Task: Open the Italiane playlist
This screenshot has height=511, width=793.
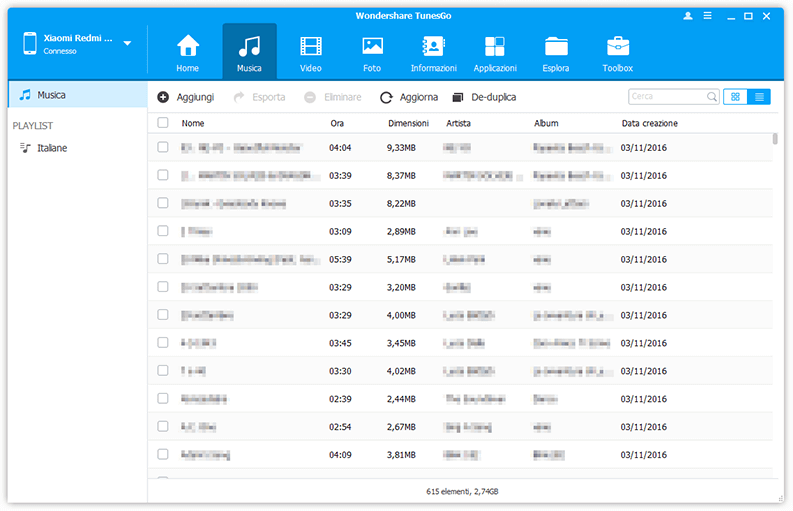Action: 52,148
